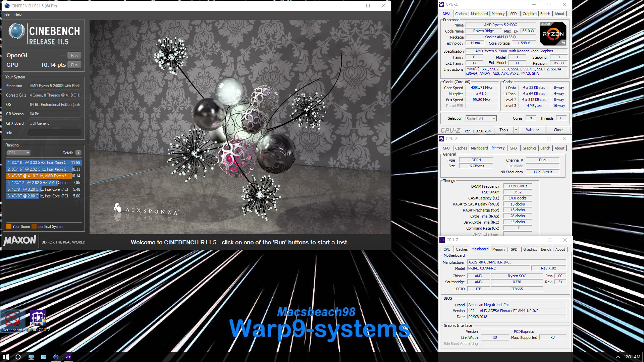Switch to SPD tab in top CPU-Z

coord(513,14)
